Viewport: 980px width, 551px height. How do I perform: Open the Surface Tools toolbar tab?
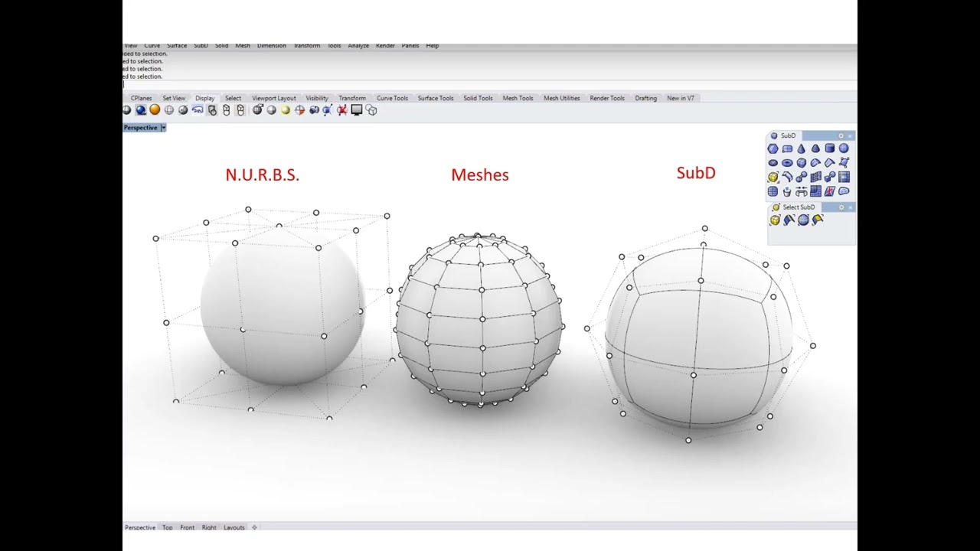tap(436, 98)
